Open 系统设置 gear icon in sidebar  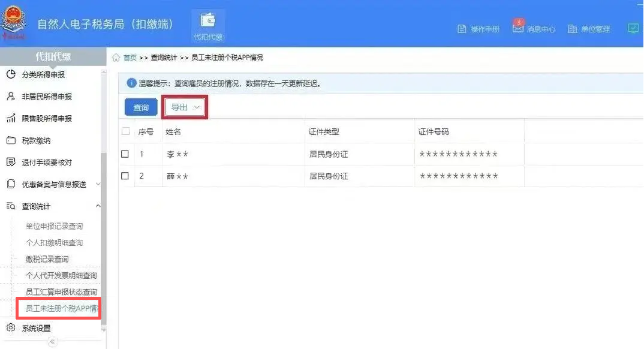(10, 328)
